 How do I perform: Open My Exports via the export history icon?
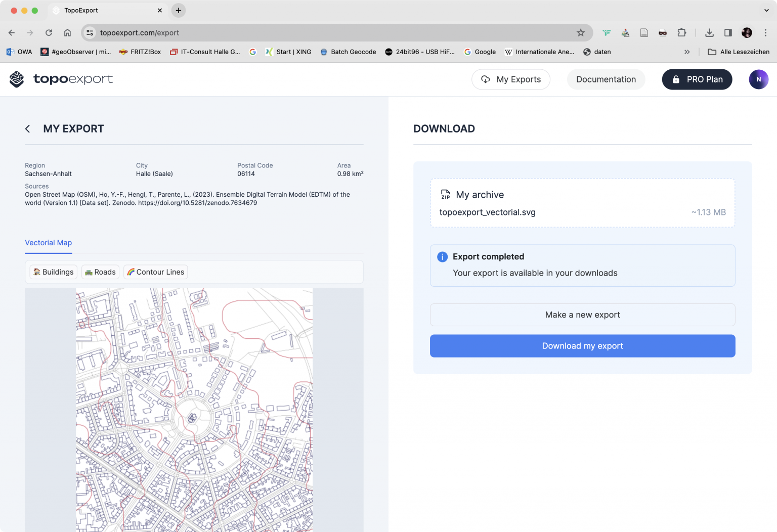[486, 79]
